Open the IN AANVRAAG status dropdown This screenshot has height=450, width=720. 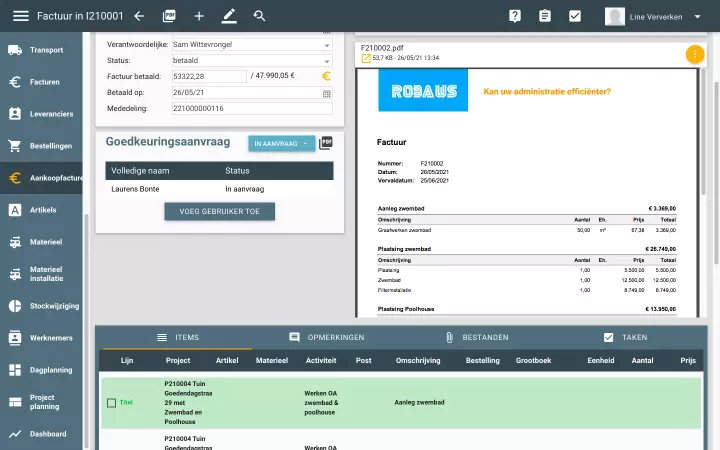pyautogui.click(x=281, y=144)
